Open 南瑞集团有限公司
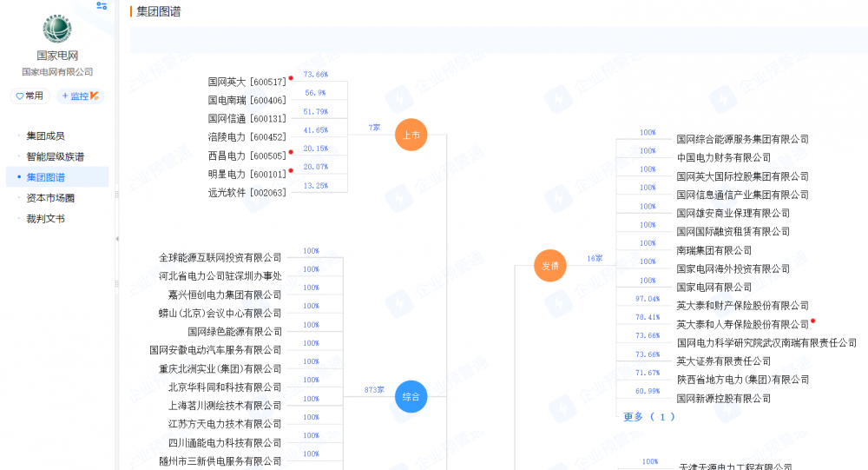 [714, 250]
